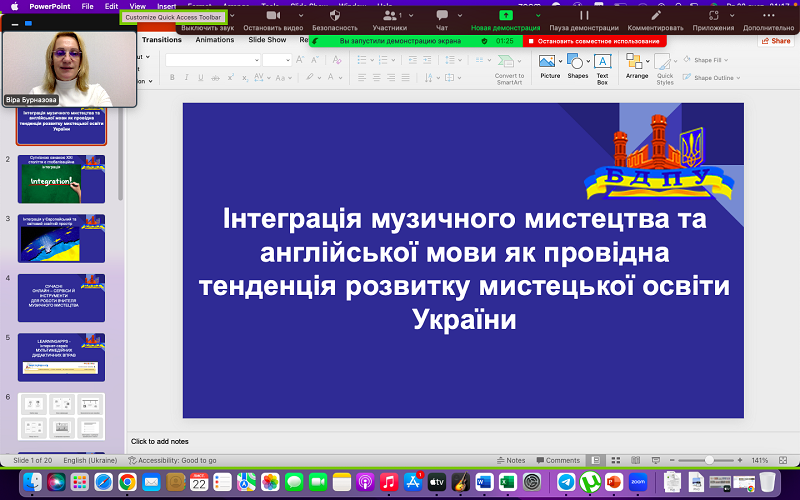The image size is (800, 500).
Task: Open the File menu
Action: point(87,6)
